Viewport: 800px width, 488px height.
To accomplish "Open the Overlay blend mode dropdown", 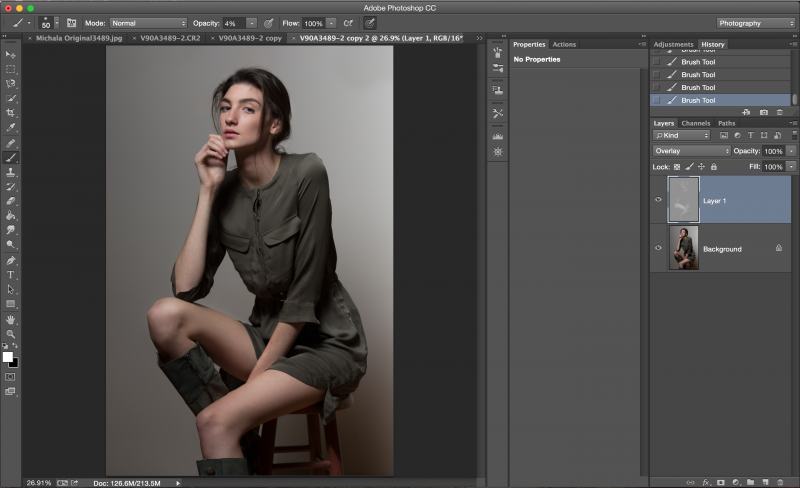I will 691,151.
